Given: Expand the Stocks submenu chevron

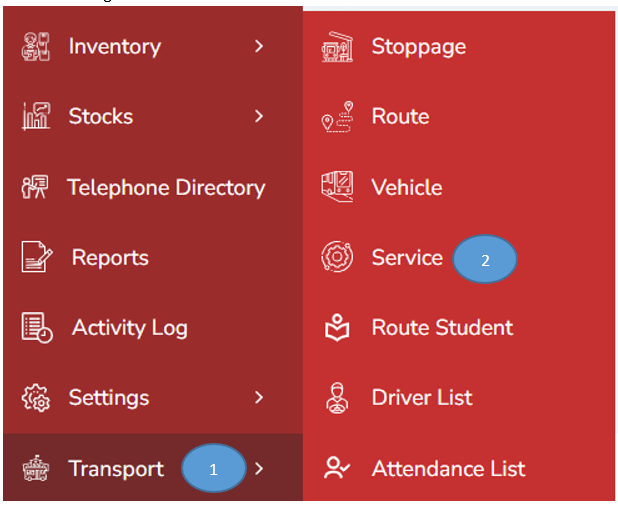Looking at the screenshot, I should pyautogui.click(x=259, y=116).
